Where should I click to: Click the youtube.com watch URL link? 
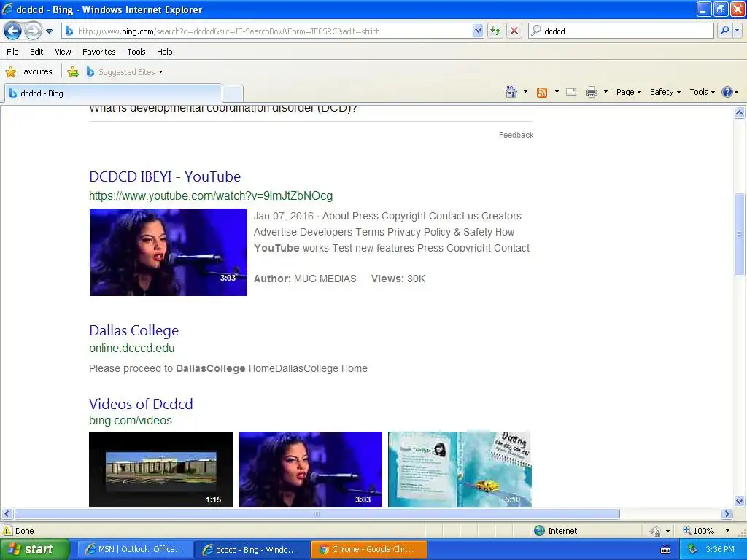[x=211, y=195]
